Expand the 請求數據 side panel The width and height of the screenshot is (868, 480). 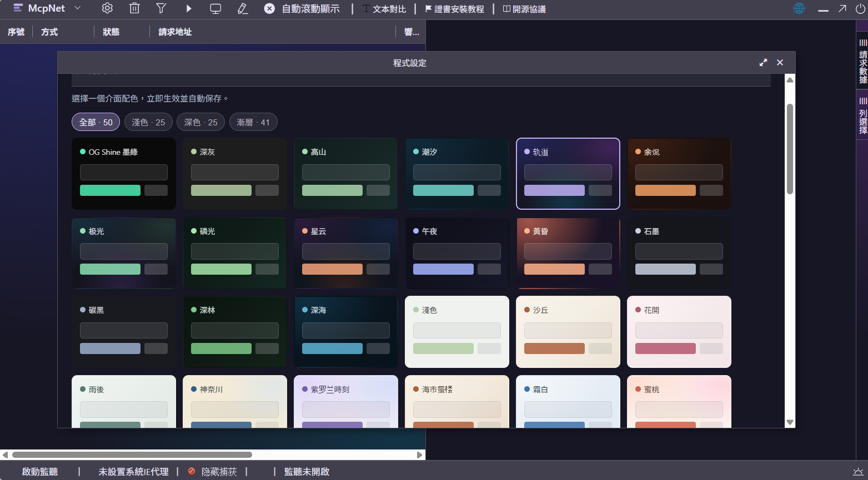tap(863, 62)
